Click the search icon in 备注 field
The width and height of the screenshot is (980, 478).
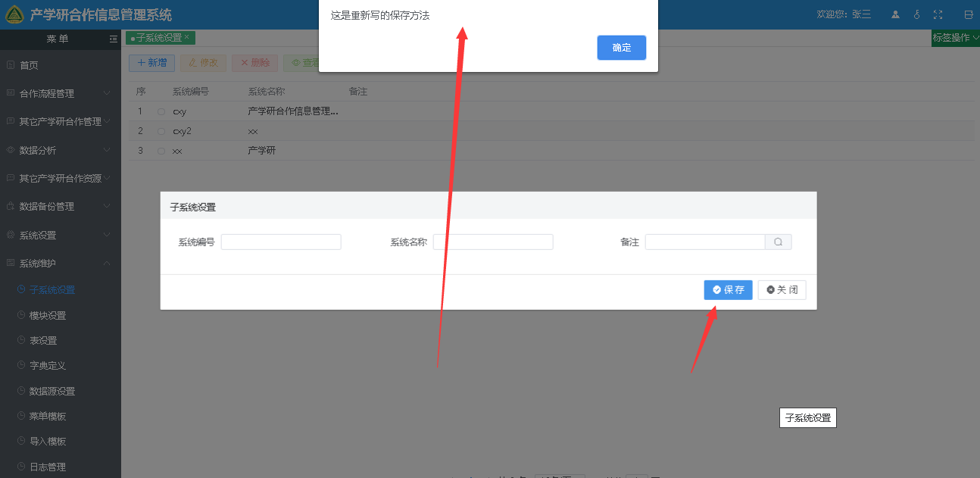click(x=778, y=242)
